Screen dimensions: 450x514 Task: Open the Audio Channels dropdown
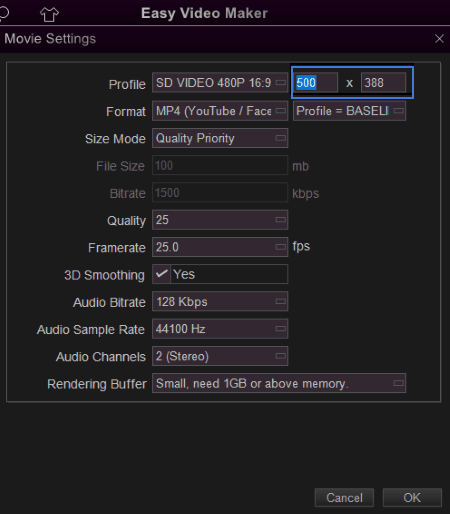click(x=220, y=356)
